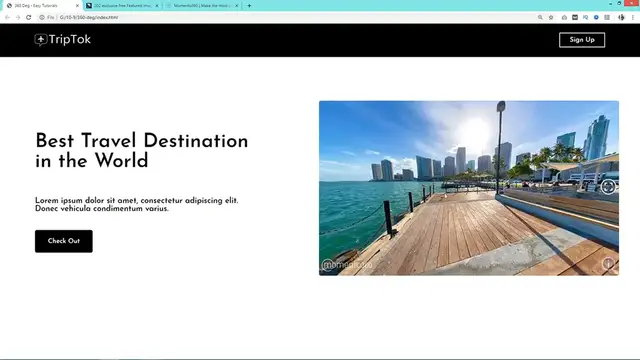Click the IQ extension icon
The image size is (640, 360).
585,17
